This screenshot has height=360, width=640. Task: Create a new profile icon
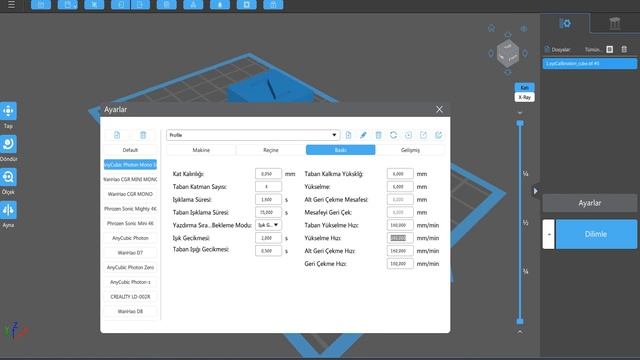pos(348,135)
